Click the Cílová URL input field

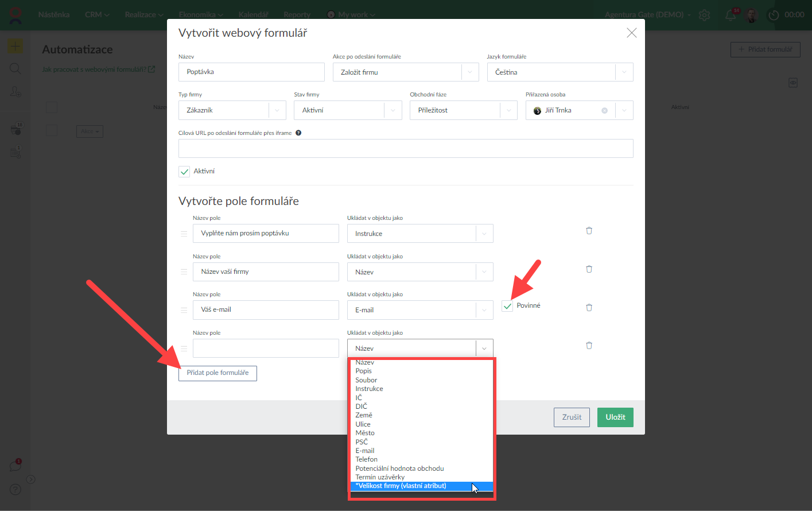[406, 148]
